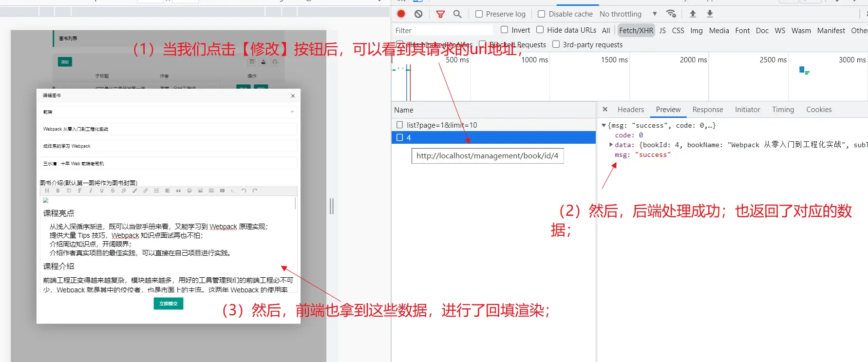Pick background color brush in editor toolbar
The image size is (868, 362).
(x=134, y=191)
